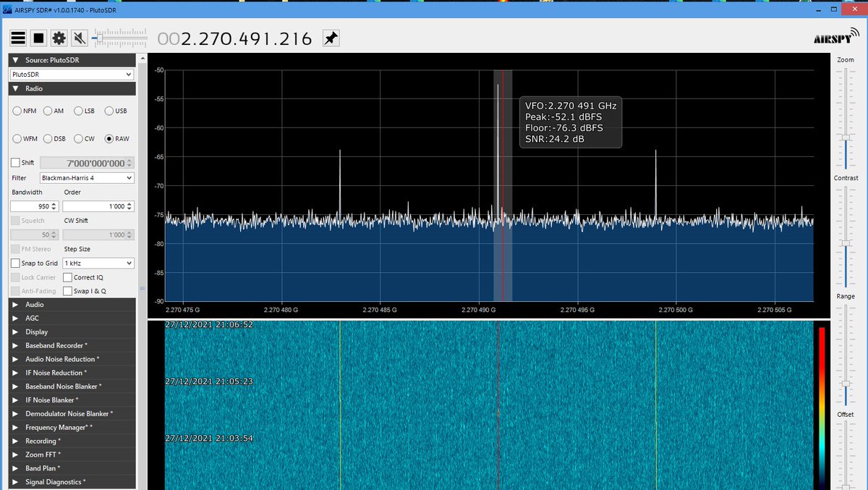Adjust the Order stepper arrows

130,206
